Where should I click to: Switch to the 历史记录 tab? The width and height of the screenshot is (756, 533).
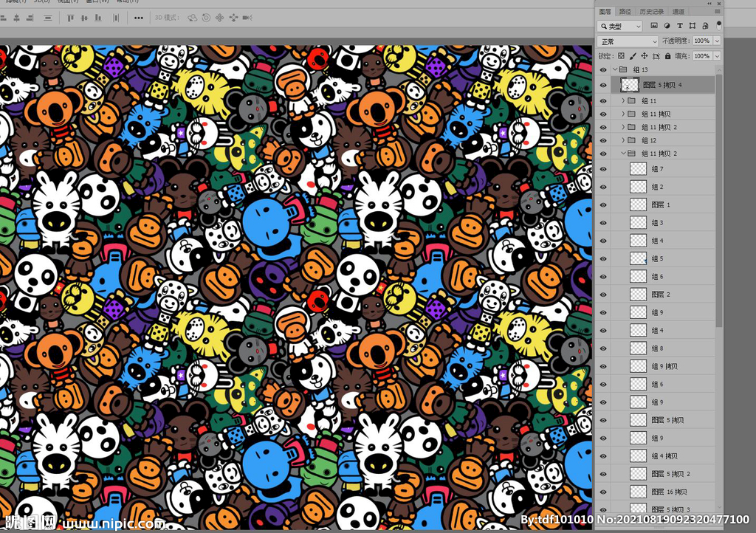point(651,11)
